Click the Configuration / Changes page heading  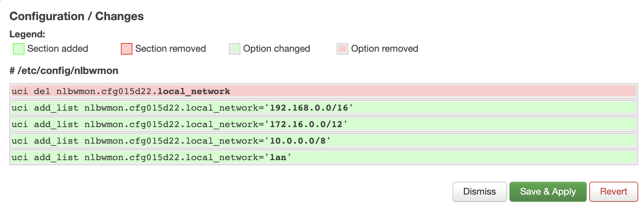tap(77, 16)
